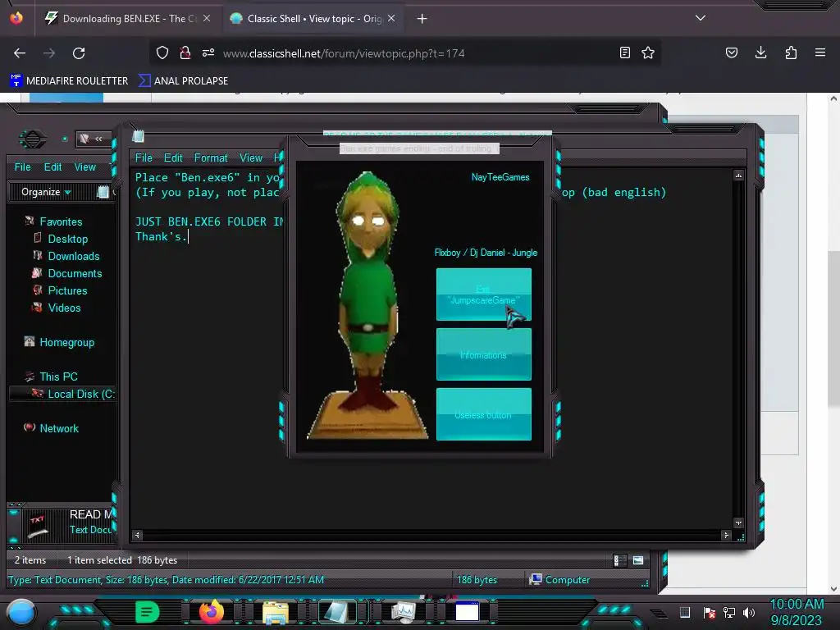840x630 pixels.
Task: Open Explorer Edit menu
Action: click(x=52, y=167)
